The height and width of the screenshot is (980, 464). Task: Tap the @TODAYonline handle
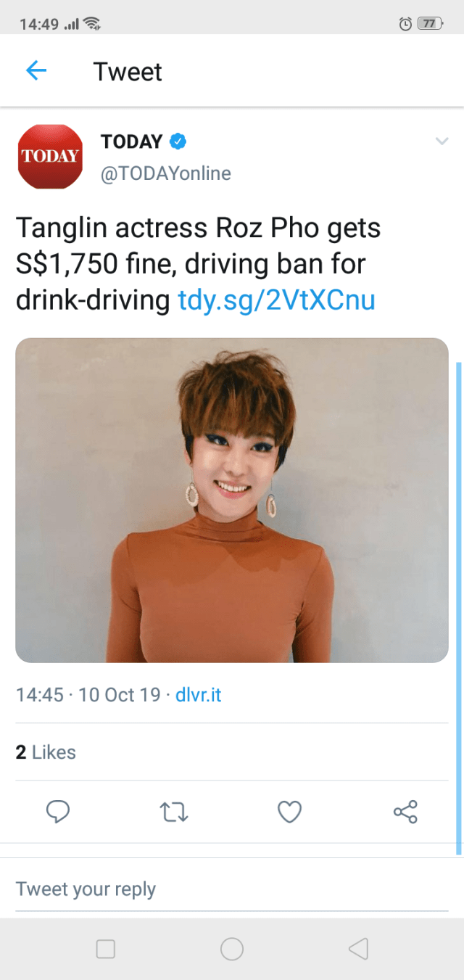coord(165,173)
